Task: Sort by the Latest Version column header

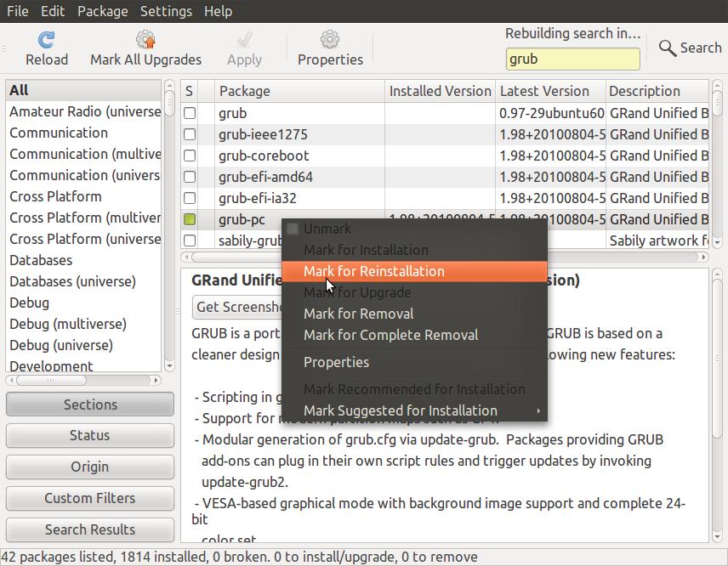Action: (x=550, y=91)
